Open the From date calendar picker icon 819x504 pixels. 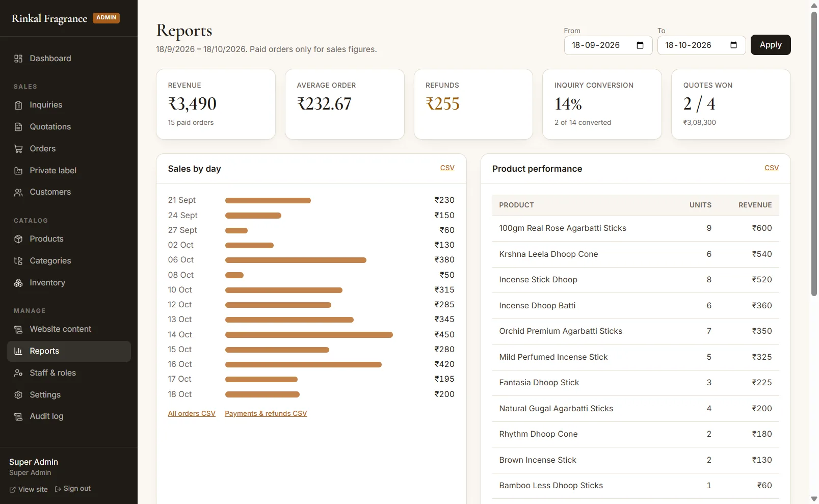click(x=640, y=45)
